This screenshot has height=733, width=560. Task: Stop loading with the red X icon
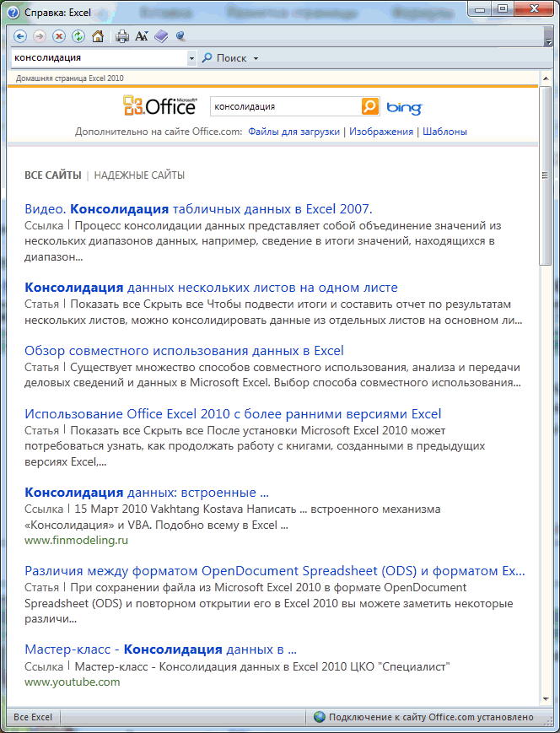click(59, 36)
